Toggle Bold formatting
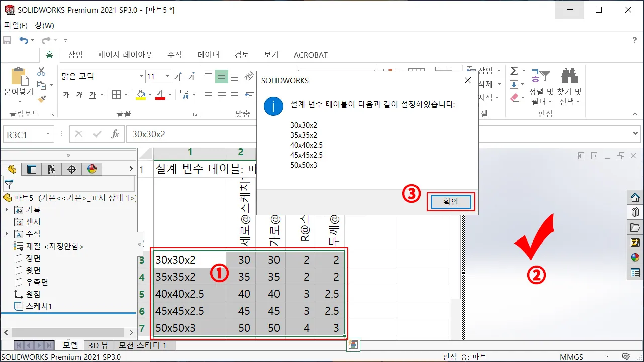 66,94
